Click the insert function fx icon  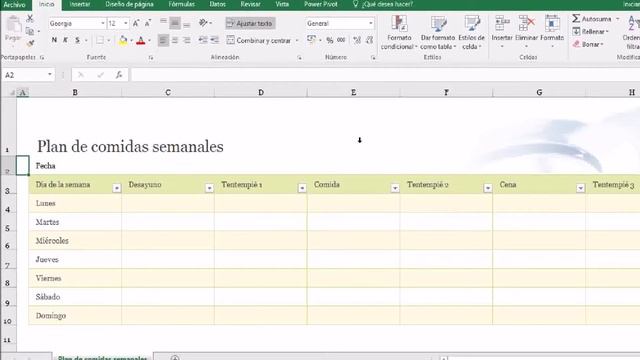pyautogui.click(x=119, y=75)
